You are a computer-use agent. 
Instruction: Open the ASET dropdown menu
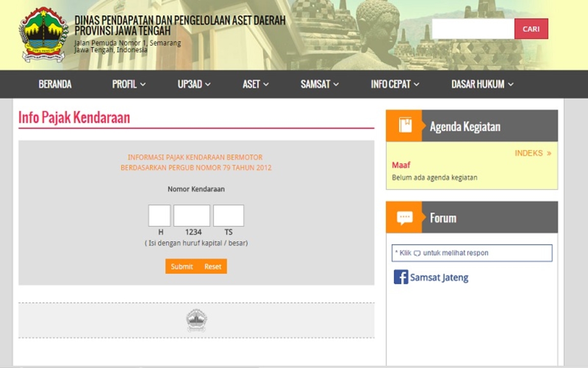[x=256, y=84]
